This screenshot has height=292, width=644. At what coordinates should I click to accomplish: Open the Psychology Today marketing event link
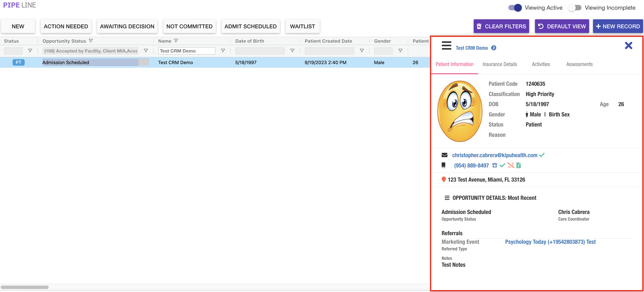tap(550, 242)
